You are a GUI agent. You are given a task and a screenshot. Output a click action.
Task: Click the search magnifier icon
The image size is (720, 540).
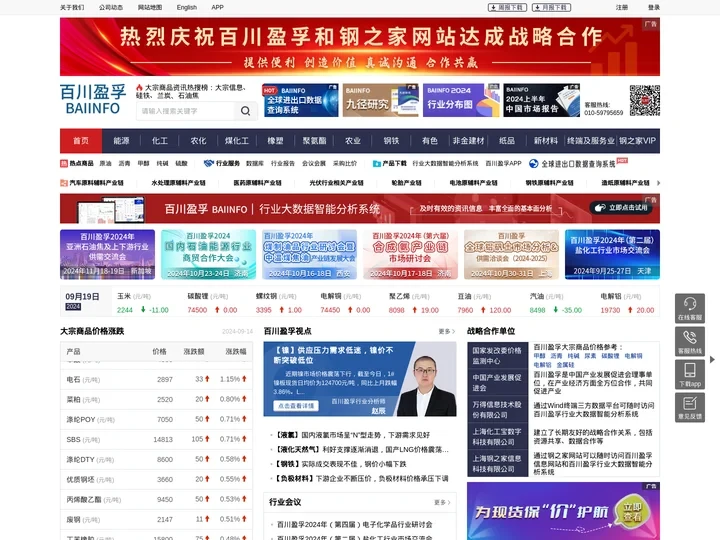246,111
